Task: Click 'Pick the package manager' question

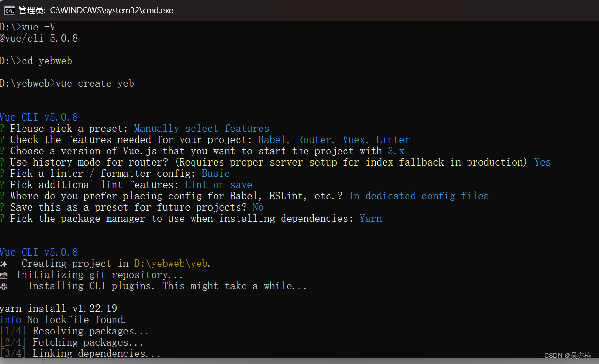Action: [183, 219]
